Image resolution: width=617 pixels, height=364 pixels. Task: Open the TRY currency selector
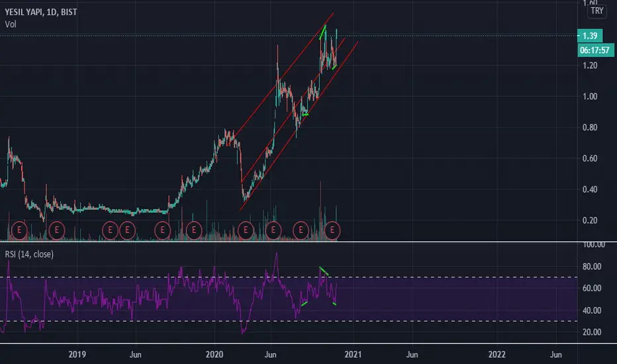click(x=597, y=11)
